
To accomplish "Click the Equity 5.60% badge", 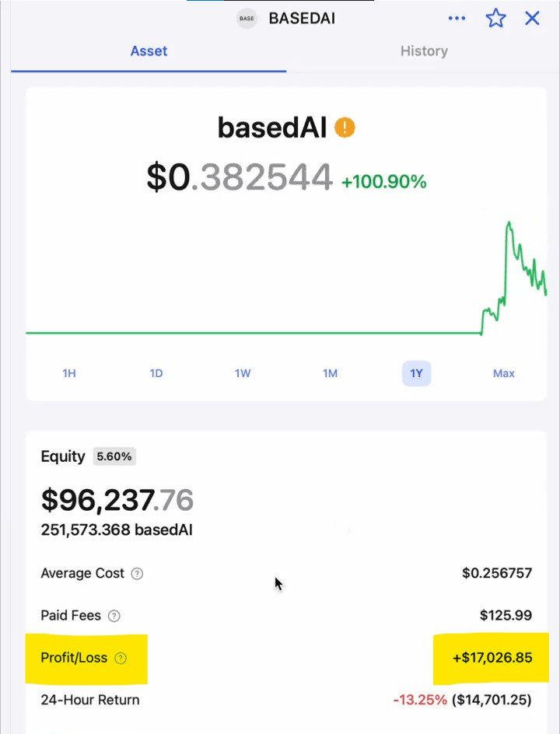I will click(x=114, y=456).
